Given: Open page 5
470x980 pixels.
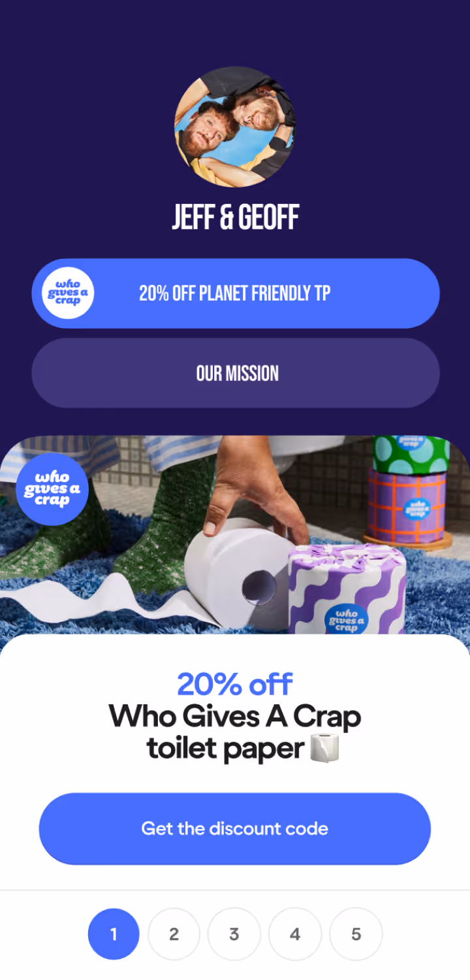Looking at the screenshot, I should pyautogui.click(x=356, y=934).
